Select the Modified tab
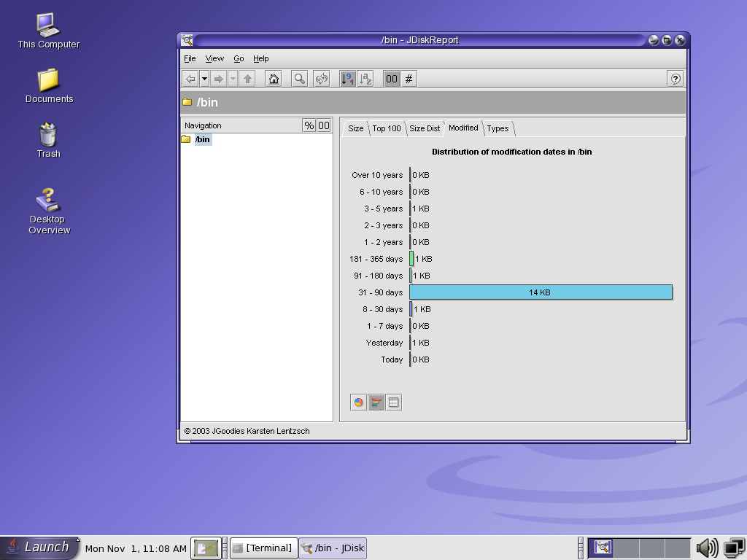 [463, 128]
